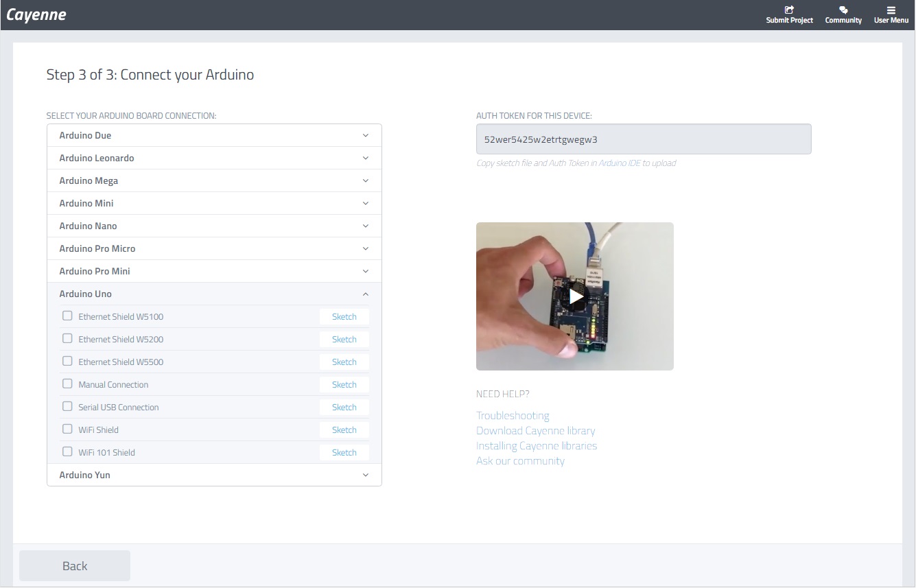Collapse the Arduino Uno chevron
Screen dimensions: 916x588
[x=366, y=294]
